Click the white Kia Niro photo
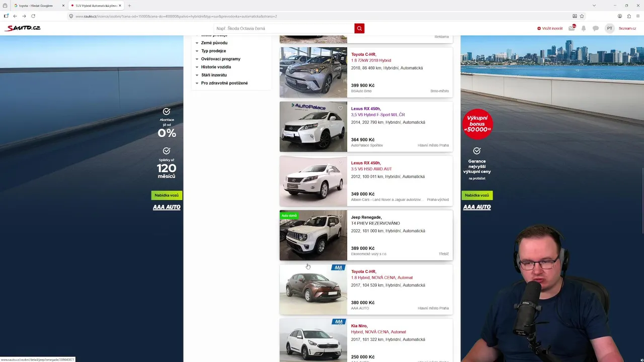 (x=313, y=340)
